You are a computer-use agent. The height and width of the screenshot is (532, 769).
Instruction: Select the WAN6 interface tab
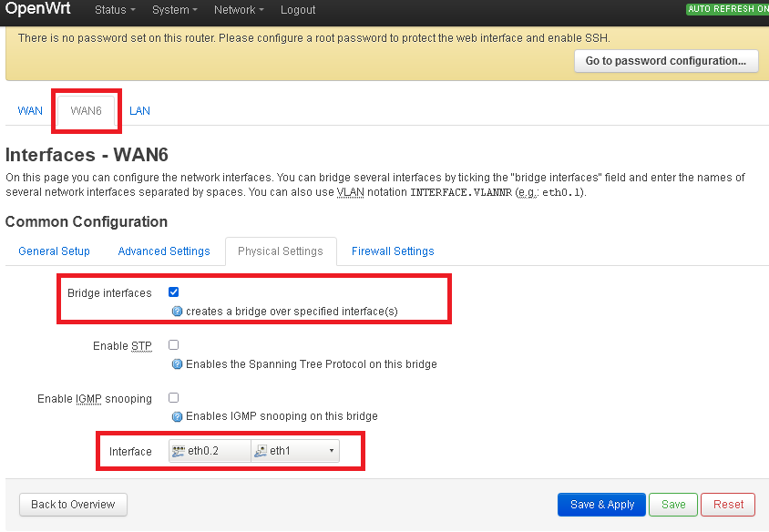coord(86,111)
